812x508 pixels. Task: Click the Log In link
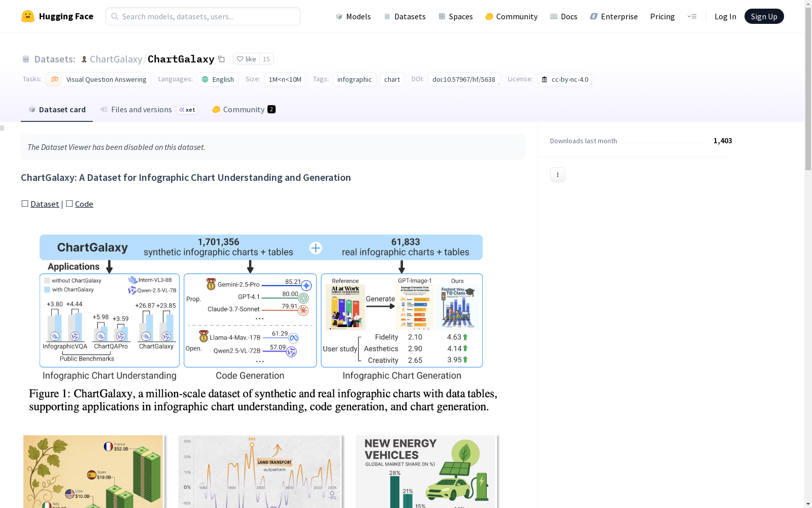pyautogui.click(x=725, y=16)
